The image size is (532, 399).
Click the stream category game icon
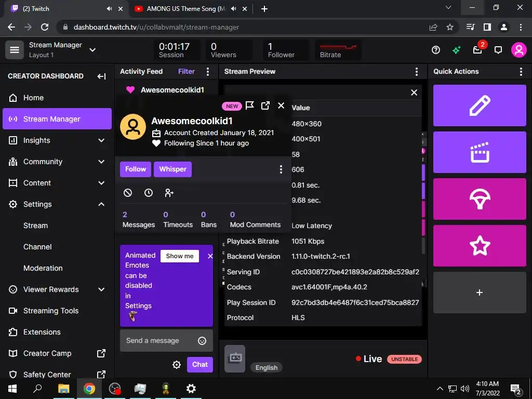(x=235, y=358)
